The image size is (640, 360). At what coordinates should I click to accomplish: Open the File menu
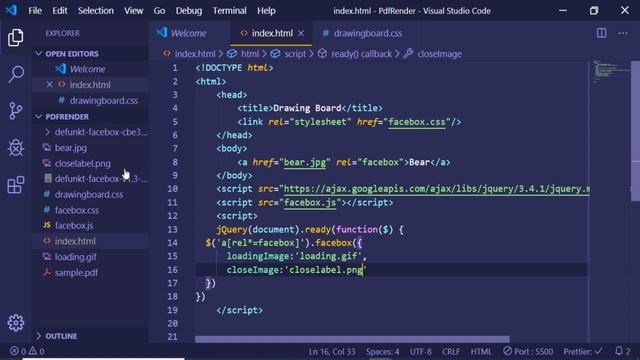click(35, 11)
